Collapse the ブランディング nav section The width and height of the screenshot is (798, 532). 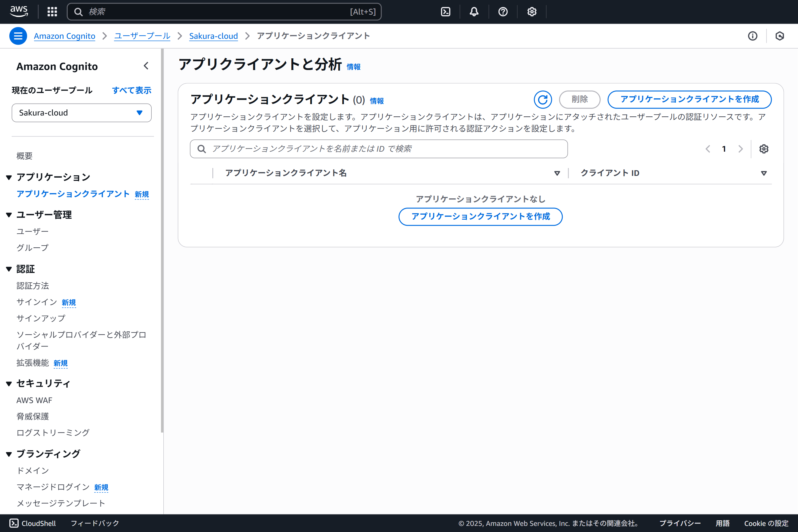click(x=9, y=454)
